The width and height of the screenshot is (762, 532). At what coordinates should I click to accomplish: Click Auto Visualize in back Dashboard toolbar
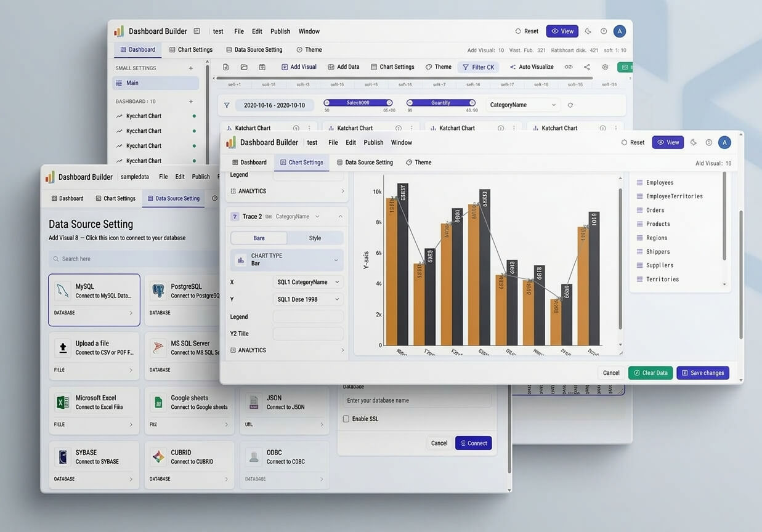click(531, 67)
